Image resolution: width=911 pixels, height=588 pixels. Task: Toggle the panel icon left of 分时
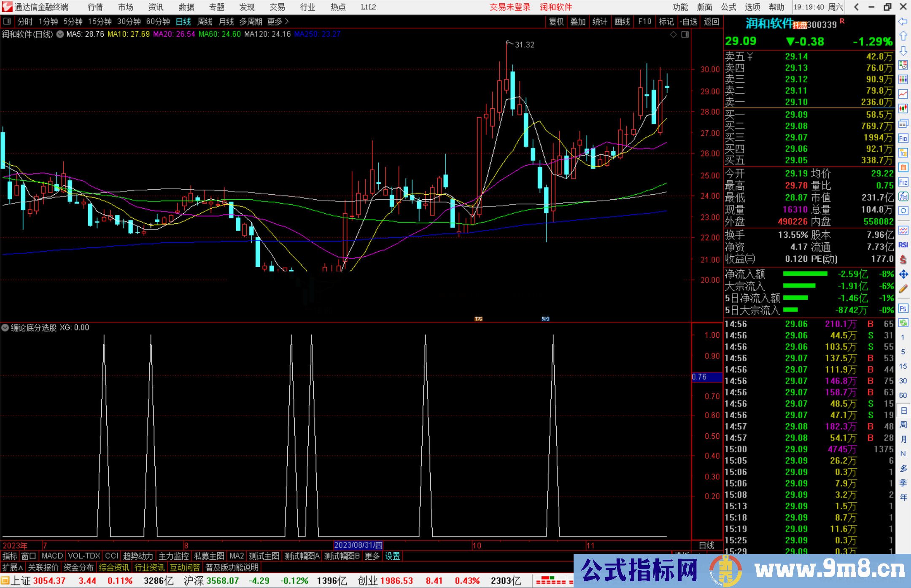pyautogui.click(x=7, y=21)
